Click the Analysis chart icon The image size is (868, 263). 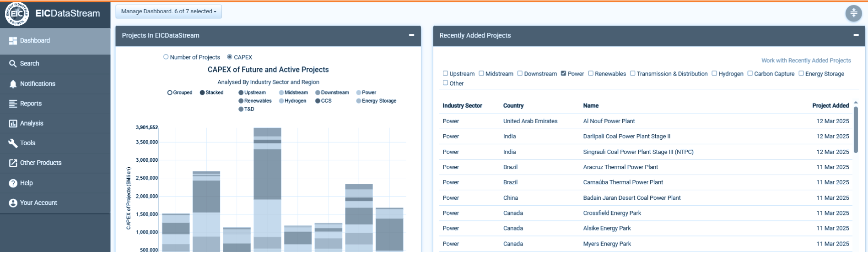click(x=13, y=123)
